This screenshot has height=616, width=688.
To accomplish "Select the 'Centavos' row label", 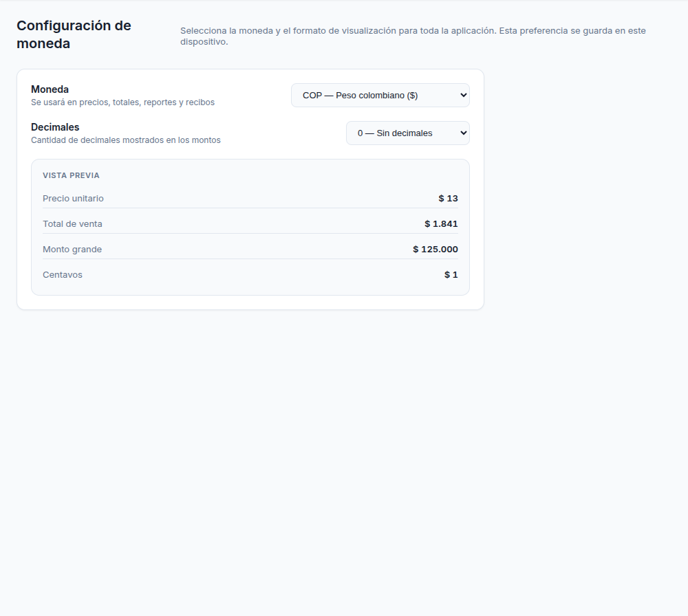I will [63, 275].
